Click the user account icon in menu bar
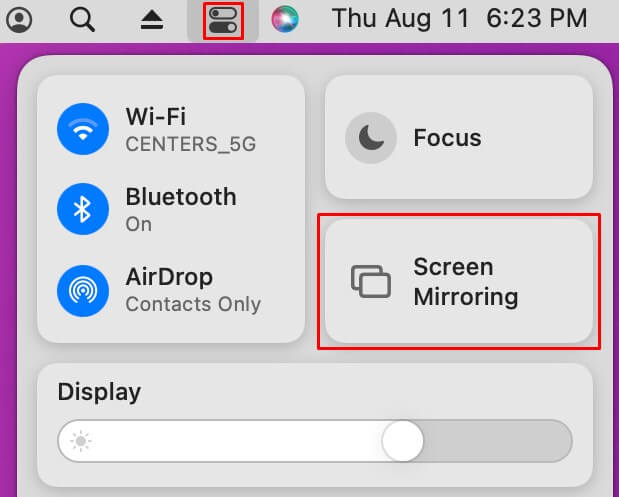619x497 pixels. [19, 20]
